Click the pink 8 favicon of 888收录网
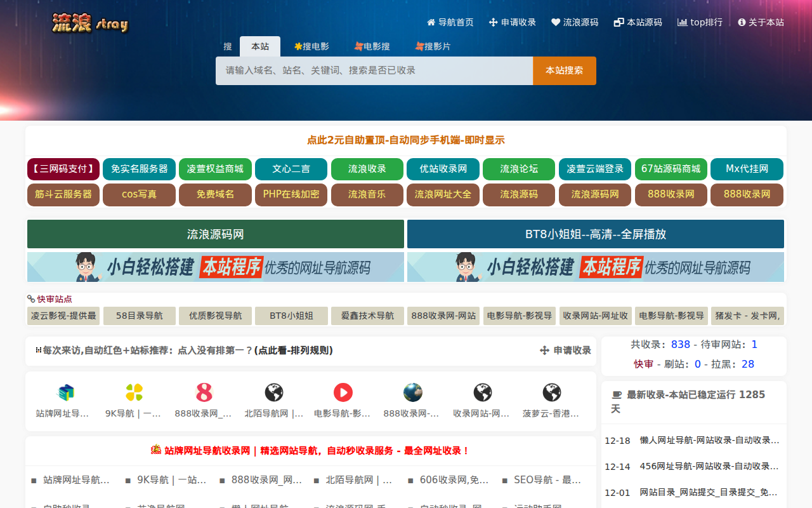This screenshot has height=508, width=812. (x=203, y=392)
